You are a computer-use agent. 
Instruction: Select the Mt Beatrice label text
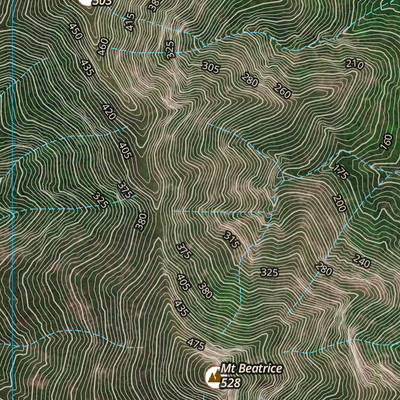(x=251, y=369)
